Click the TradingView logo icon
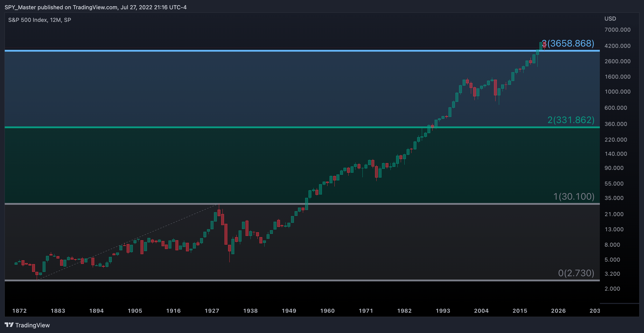This screenshot has width=644, height=333. (x=9, y=325)
